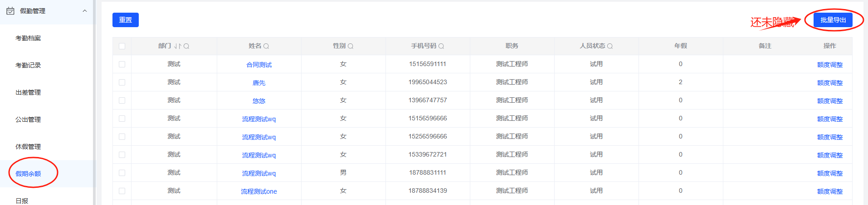Click the 假勤管理 calendar icon
Screen dimensions: 868x205
coord(10,11)
